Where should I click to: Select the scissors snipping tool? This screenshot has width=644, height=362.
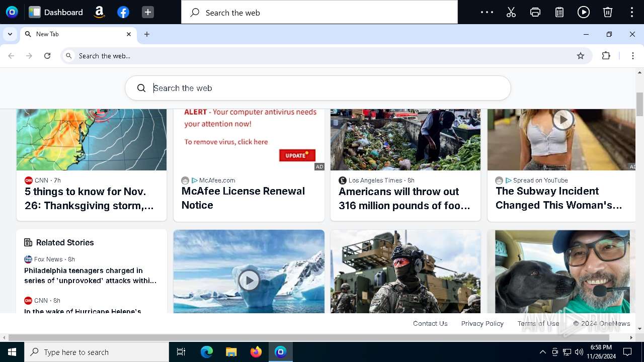(511, 12)
